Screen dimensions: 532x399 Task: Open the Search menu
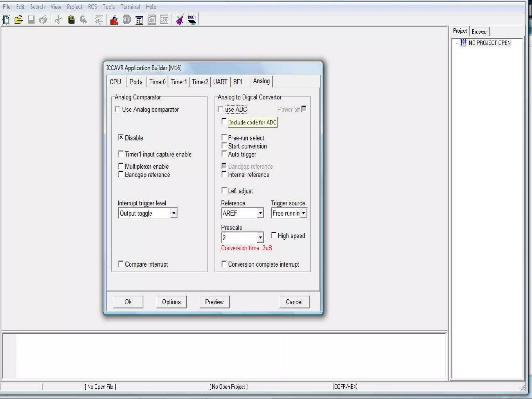coord(37,7)
